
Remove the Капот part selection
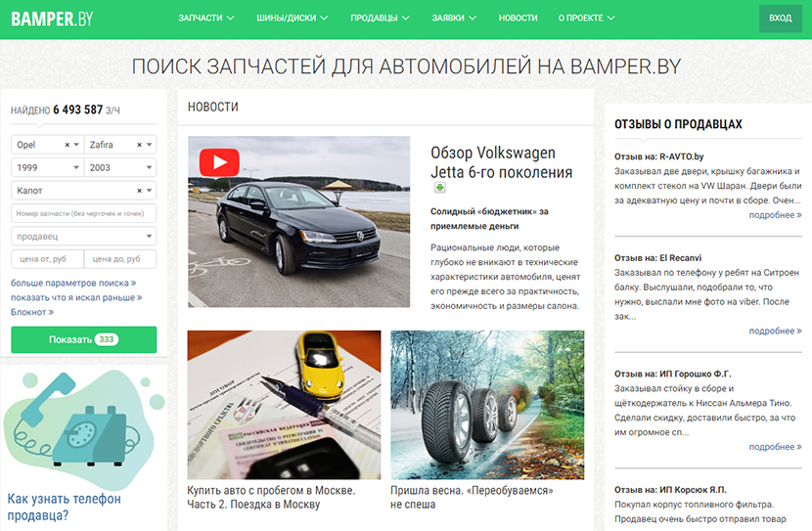click(x=138, y=191)
